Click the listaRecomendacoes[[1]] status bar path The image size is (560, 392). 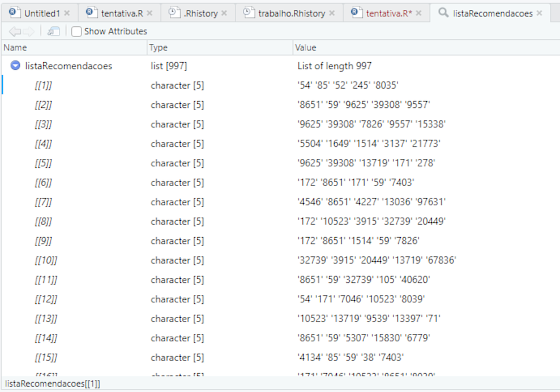point(53,383)
